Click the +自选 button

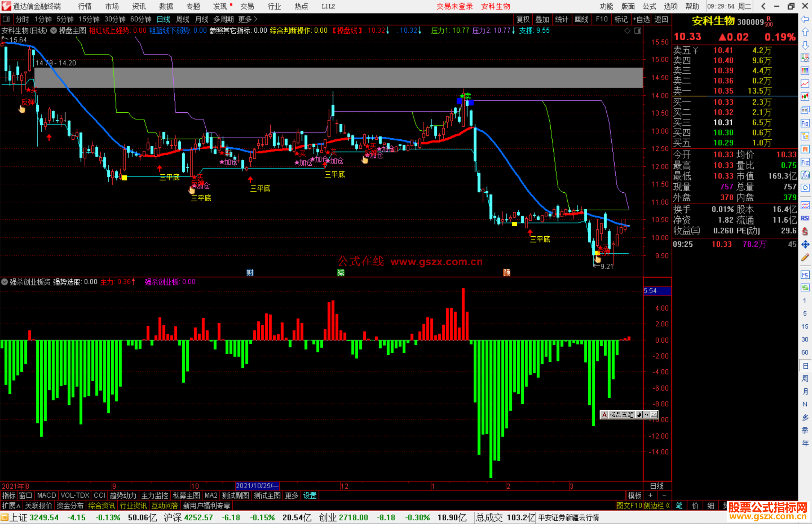click(641, 19)
